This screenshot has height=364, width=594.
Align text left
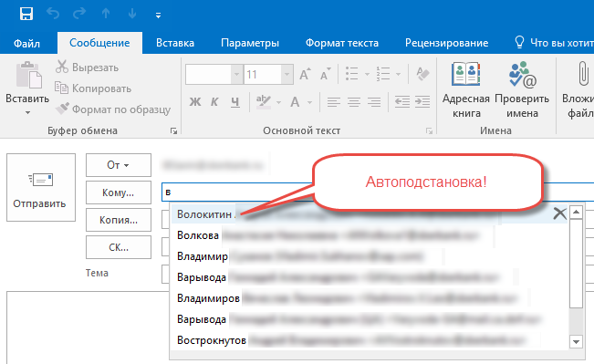coord(334,102)
